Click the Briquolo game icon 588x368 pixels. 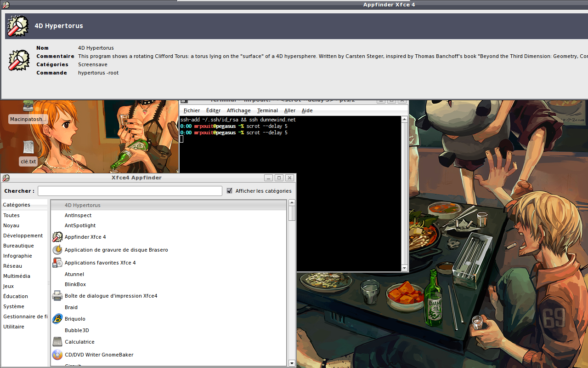click(57, 319)
